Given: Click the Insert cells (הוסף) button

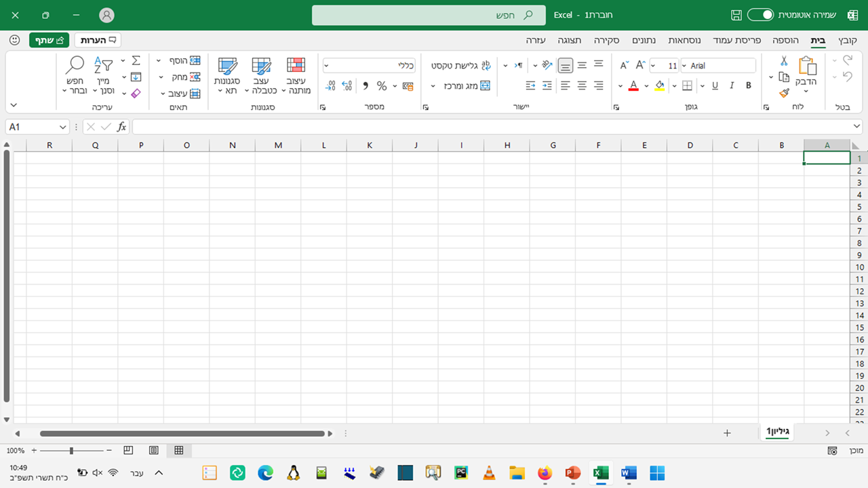Looking at the screenshot, I should (x=184, y=61).
